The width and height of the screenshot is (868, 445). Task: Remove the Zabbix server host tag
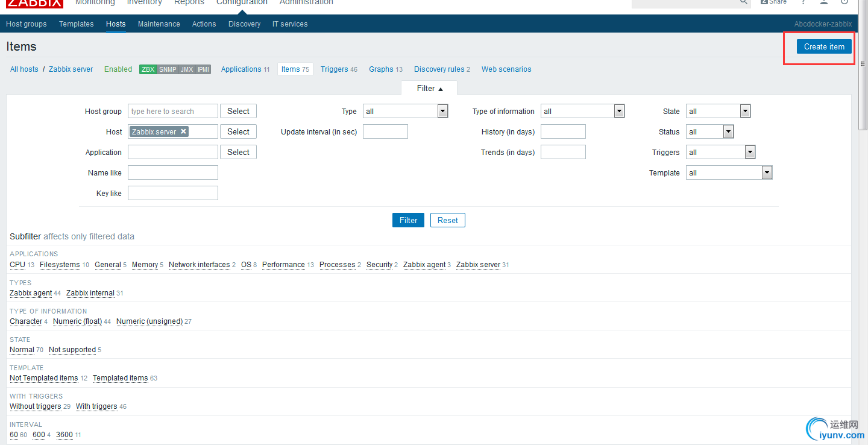(183, 131)
